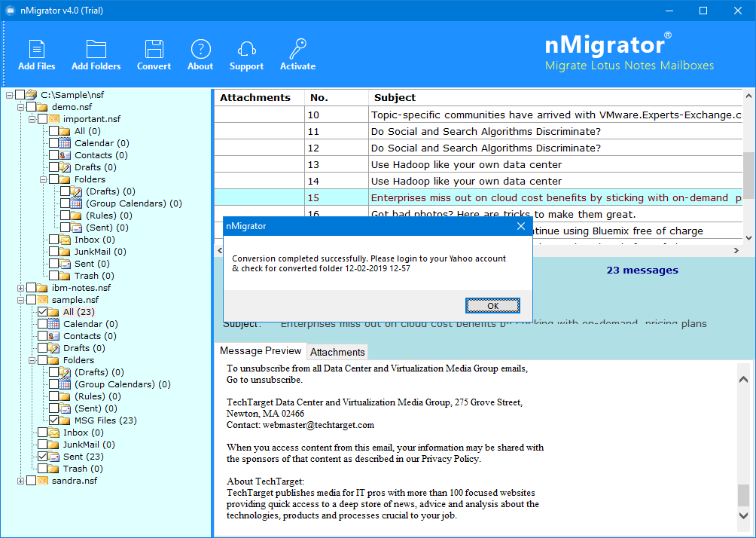
Task: Select message 15 Enterprises miss out row
Action: (x=478, y=198)
